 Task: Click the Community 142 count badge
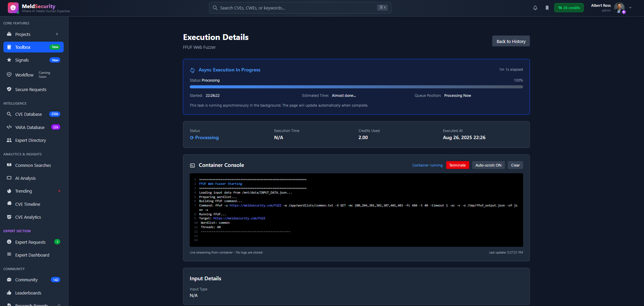tap(56, 280)
